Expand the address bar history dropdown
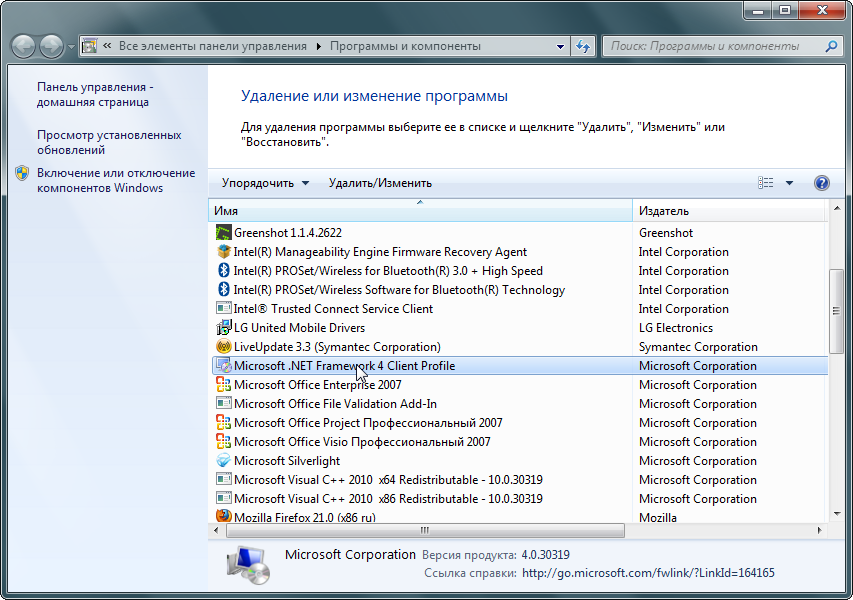The width and height of the screenshot is (853, 600). pyautogui.click(x=560, y=47)
